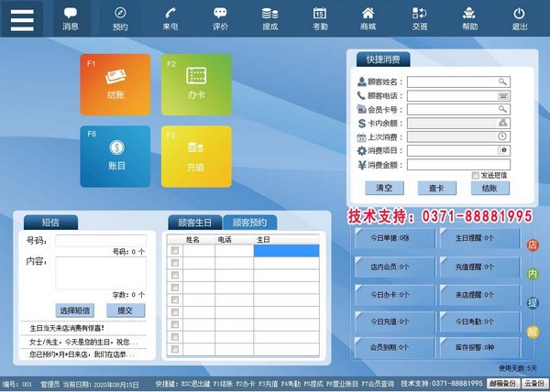Open the 商城 store home icon

click(368, 17)
